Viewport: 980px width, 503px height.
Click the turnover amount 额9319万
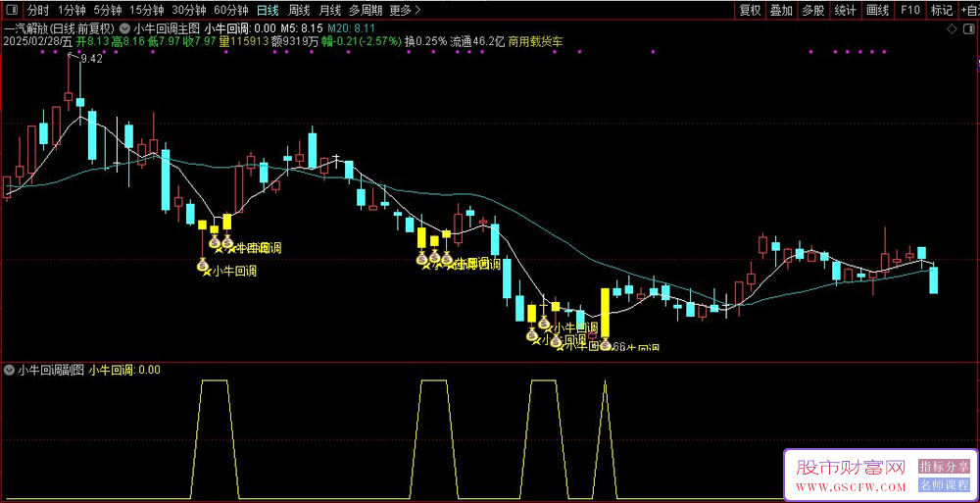coord(296,42)
